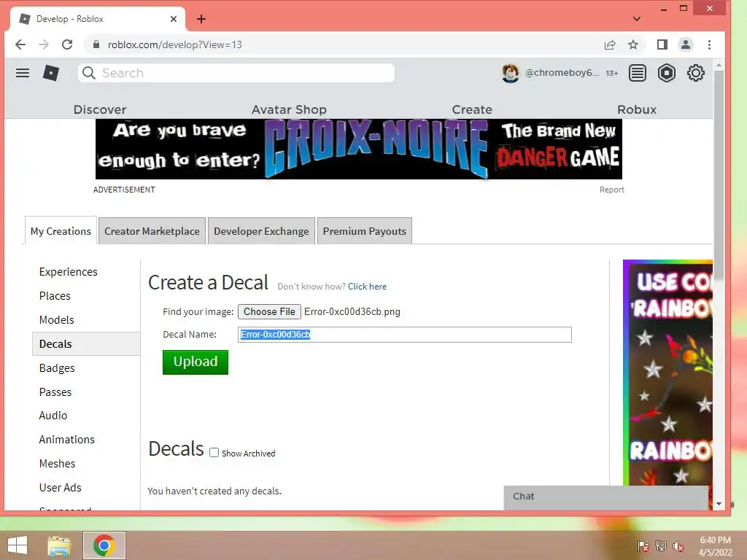Open the notification stream list icon
The height and width of the screenshot is (560, 747).
tap(638, 73)
